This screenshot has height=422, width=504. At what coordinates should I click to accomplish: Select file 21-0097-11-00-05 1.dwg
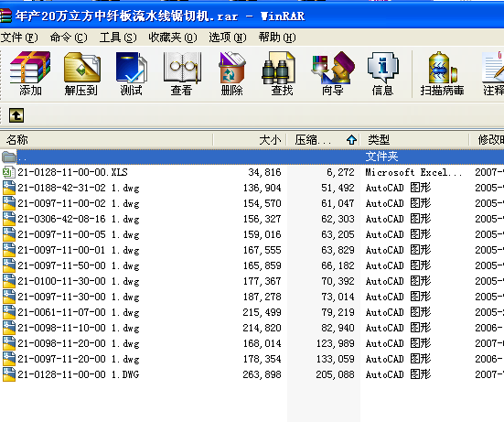click(x=252, y=234)
